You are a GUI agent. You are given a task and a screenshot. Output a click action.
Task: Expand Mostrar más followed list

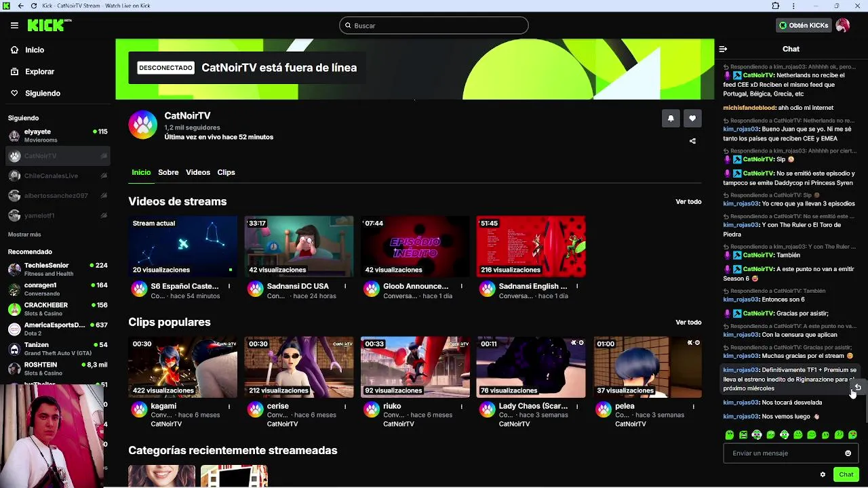click(x=24, y=235)
